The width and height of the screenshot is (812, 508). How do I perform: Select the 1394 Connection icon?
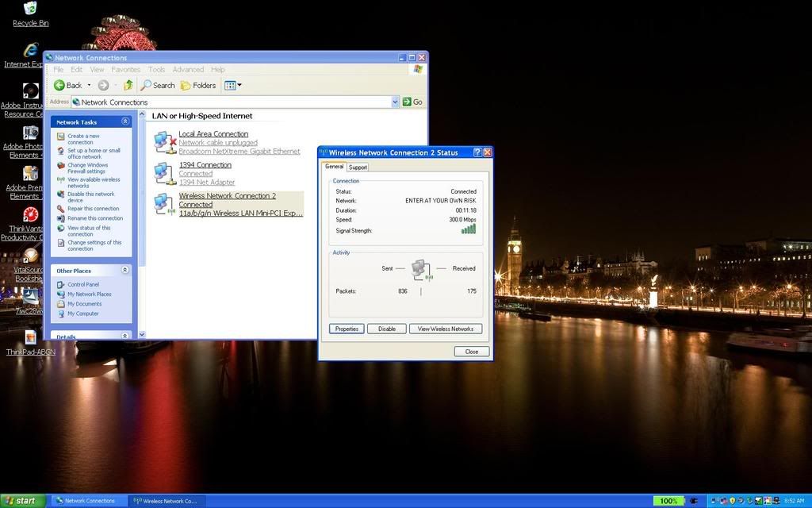click(164, 172)
